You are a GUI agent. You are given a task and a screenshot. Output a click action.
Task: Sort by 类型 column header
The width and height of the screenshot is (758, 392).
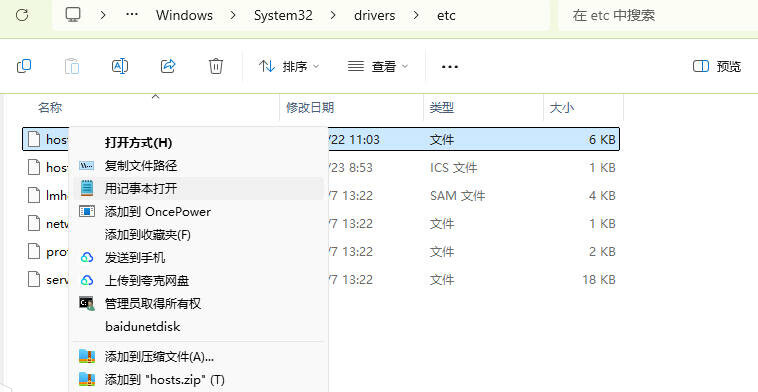point(441,107)
